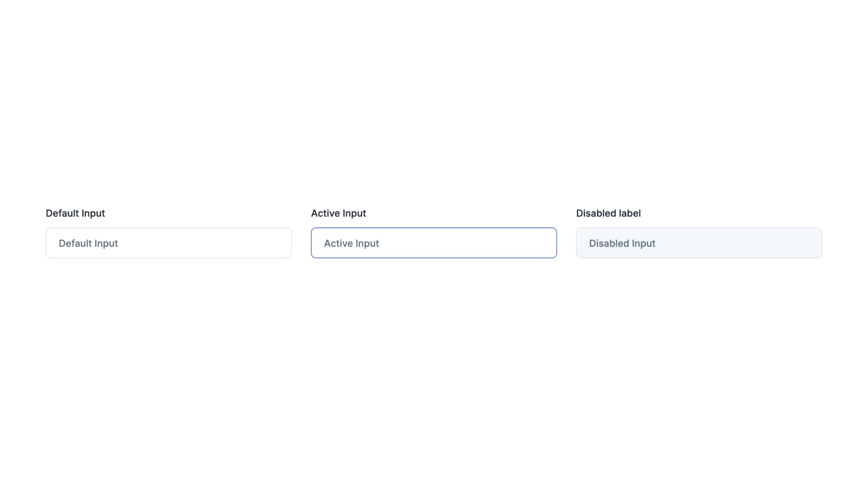Click the gray background of Disabled Input
868x477 pixels.
[746, 243]
